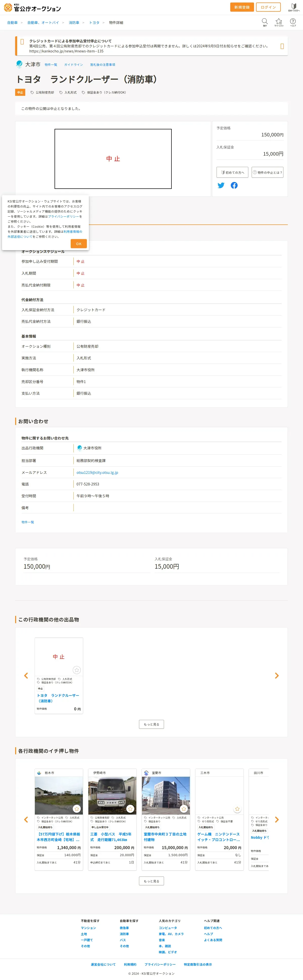303x980 pixels.
Task: Footer link 運営会社について
Action: pos(103,964)
